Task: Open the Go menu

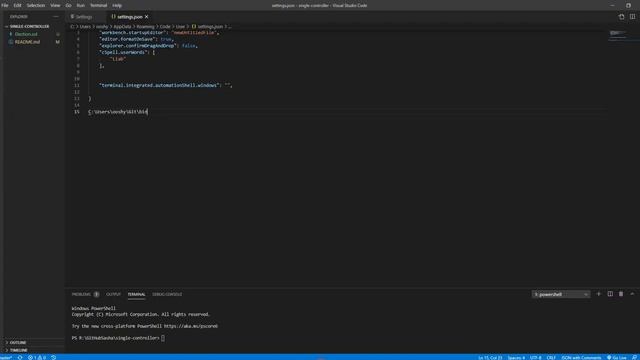Action: 68,6
